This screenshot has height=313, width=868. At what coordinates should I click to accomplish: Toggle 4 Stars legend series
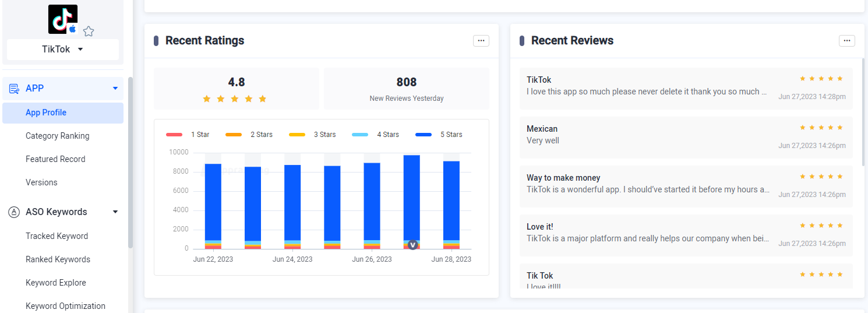point(376,135)
